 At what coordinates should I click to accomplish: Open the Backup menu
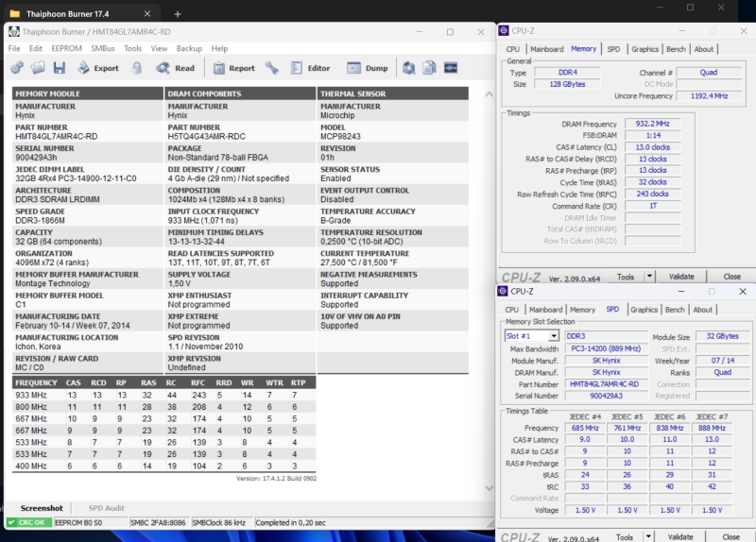189,48
